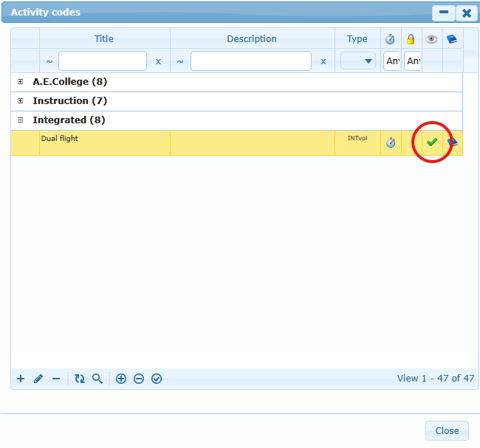The height and width of the screenshot is (448, 480).
Task: Click the circled checkmark icon in footer
Action: tap(157, 379)
